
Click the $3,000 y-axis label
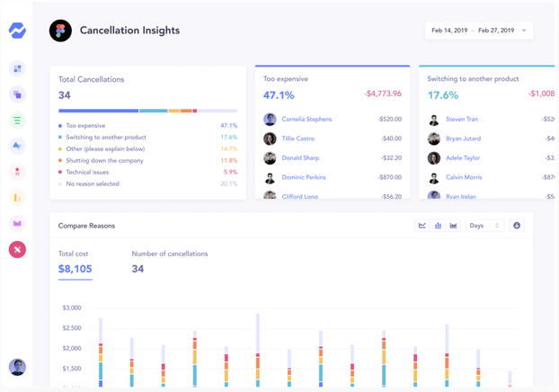72,307
